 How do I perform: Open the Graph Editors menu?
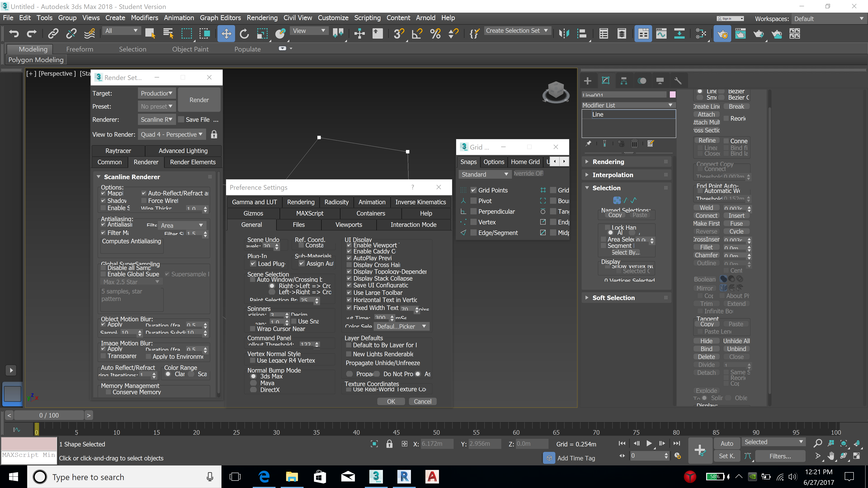coord(220,18)
